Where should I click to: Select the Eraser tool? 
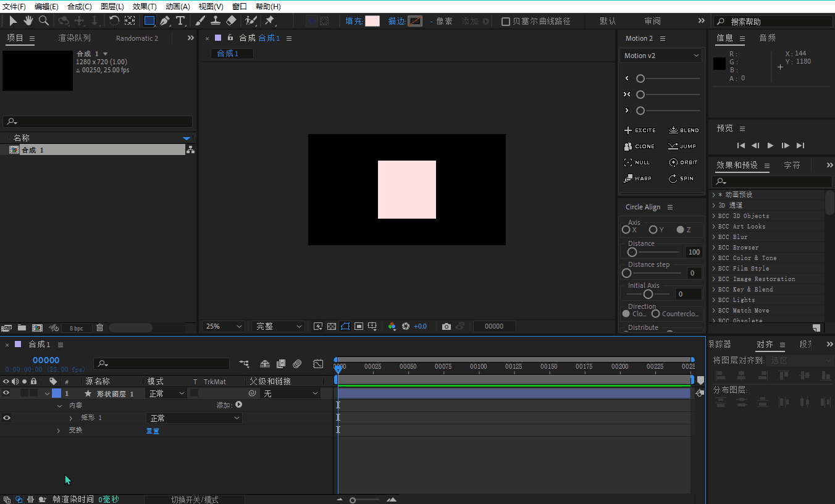tap(231, 20)
